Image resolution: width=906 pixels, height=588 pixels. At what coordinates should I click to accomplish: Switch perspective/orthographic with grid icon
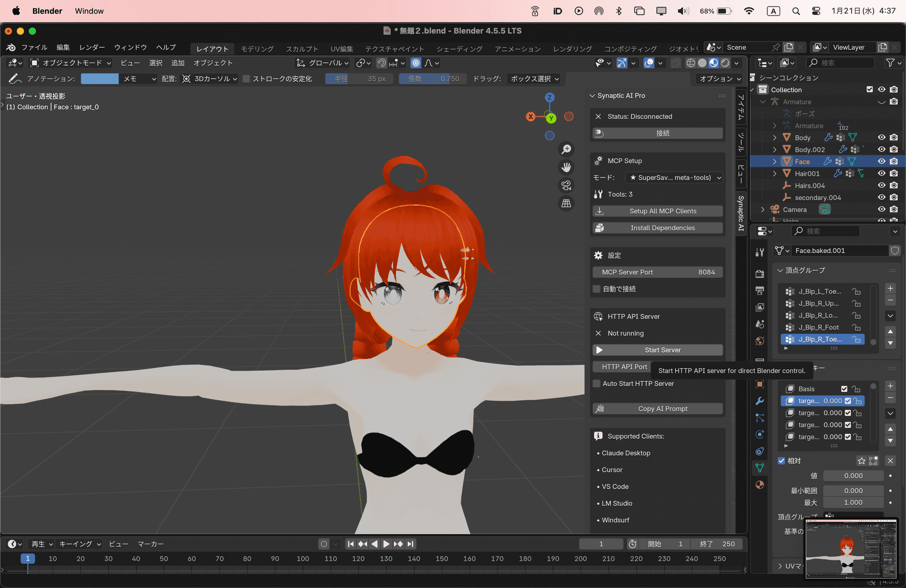point(566,203)
